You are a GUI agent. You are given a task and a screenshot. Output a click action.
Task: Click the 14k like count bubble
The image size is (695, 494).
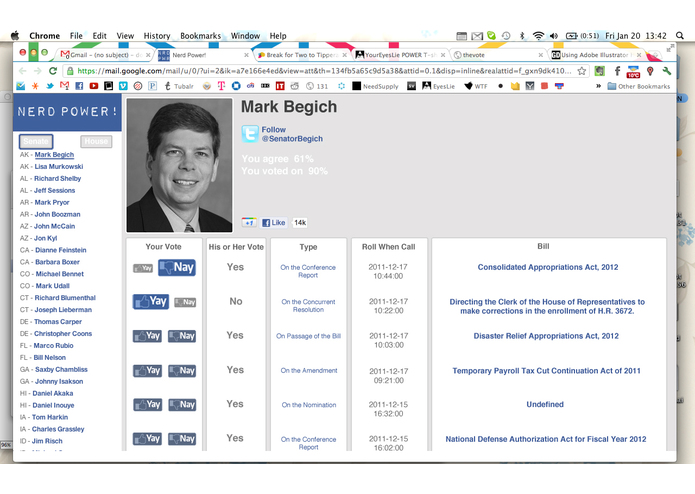300,222
